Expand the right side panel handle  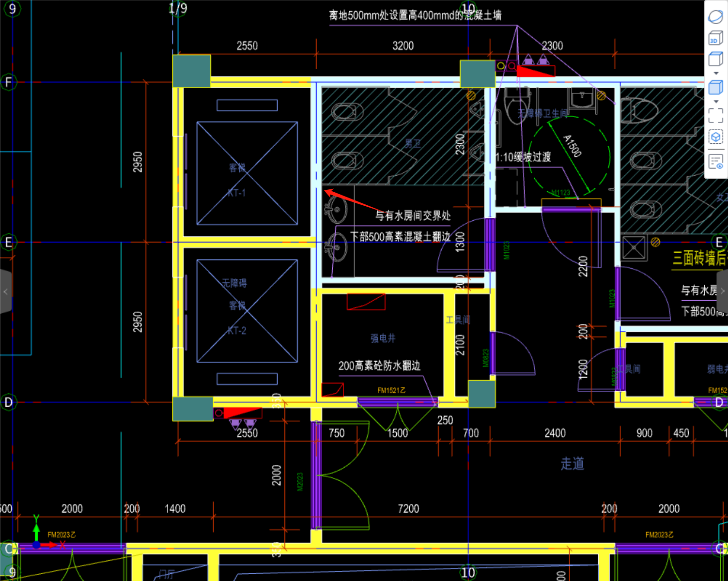tap(722, 291)
